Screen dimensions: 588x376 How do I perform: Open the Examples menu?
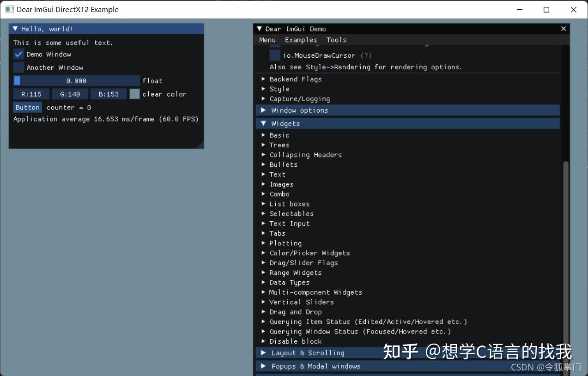pyautogui.click(x=301, y=40)
